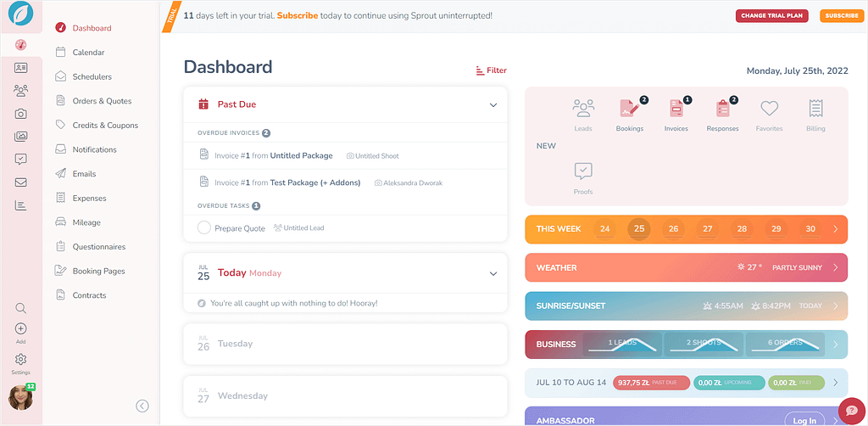Open the proofing checkmark chat icon in the rail
868x426 pixels.
click(20, 160)
